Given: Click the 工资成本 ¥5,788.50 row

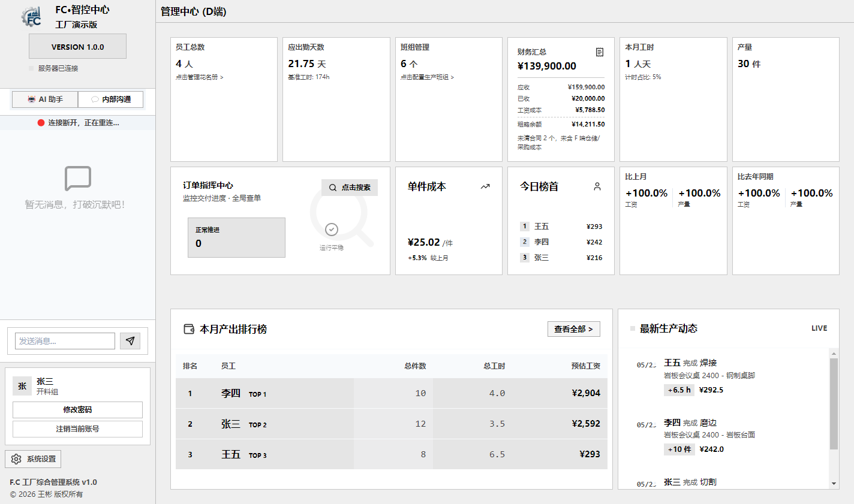Looking at the screenshot, I should (x=561, y=110).
